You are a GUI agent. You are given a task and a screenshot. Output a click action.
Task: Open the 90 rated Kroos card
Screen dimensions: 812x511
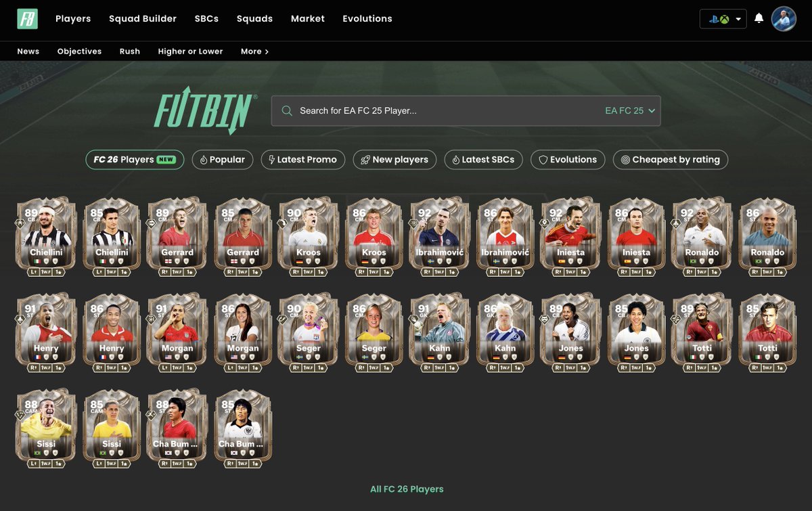tap(309, 237)
